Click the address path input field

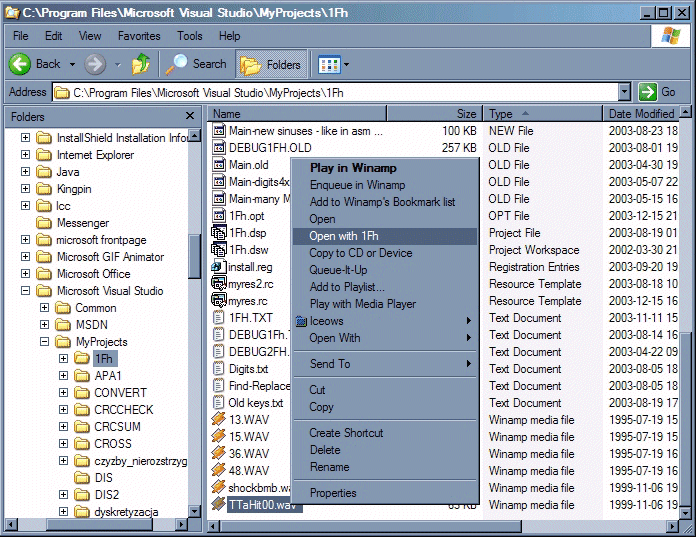(x=336, y=92)
